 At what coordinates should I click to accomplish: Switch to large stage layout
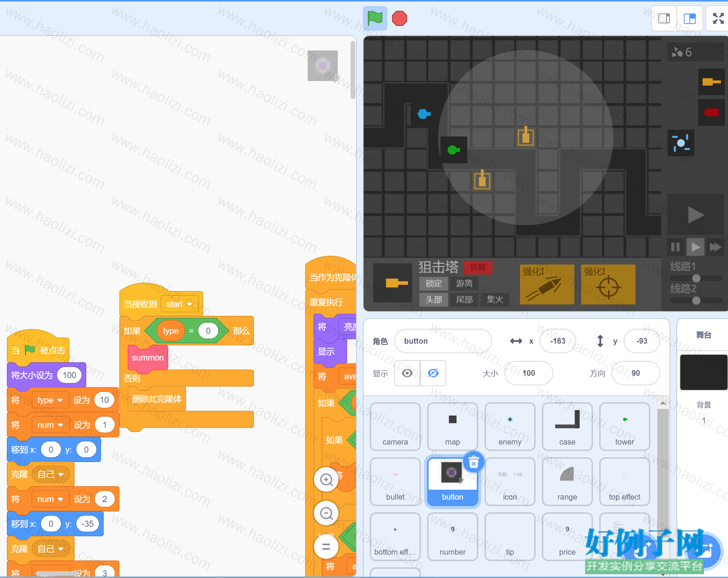tap(690, 18)
